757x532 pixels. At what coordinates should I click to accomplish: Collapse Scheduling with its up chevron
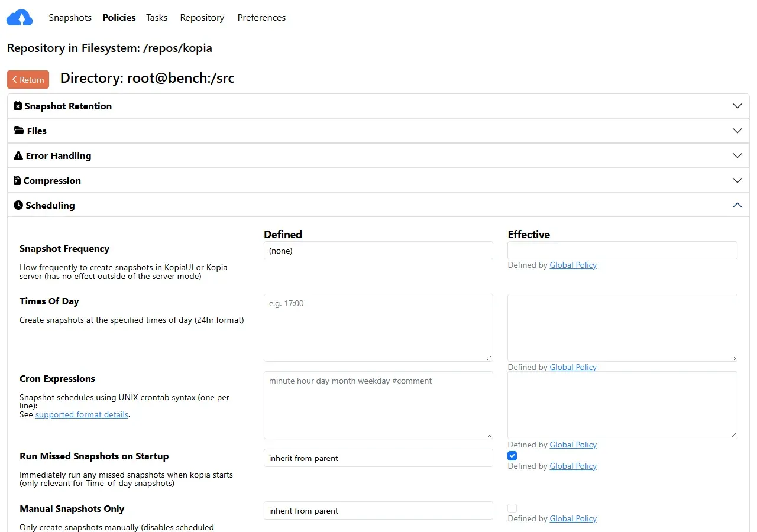tap(737, 205)
